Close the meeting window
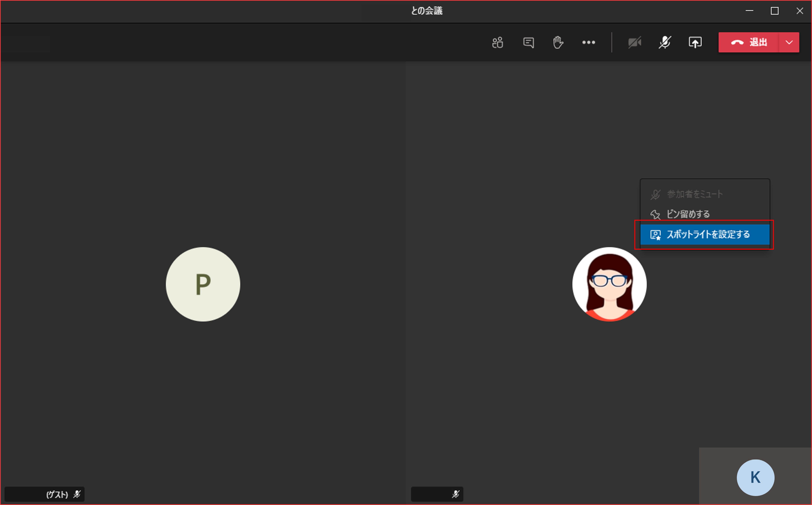The width and height of the screenshot is (812, 505). click(800, 11)
